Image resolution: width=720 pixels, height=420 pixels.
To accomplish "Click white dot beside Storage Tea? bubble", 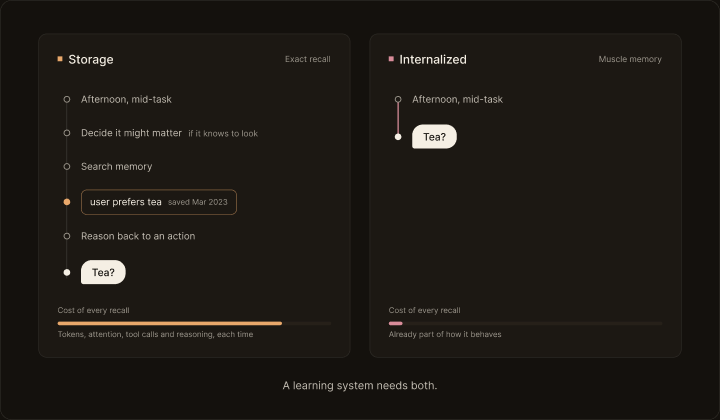I will click(67, 273).
